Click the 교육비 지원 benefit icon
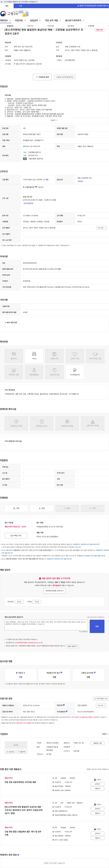The height and width of the screenshot is (868, 109). click(x=75, y=356)
